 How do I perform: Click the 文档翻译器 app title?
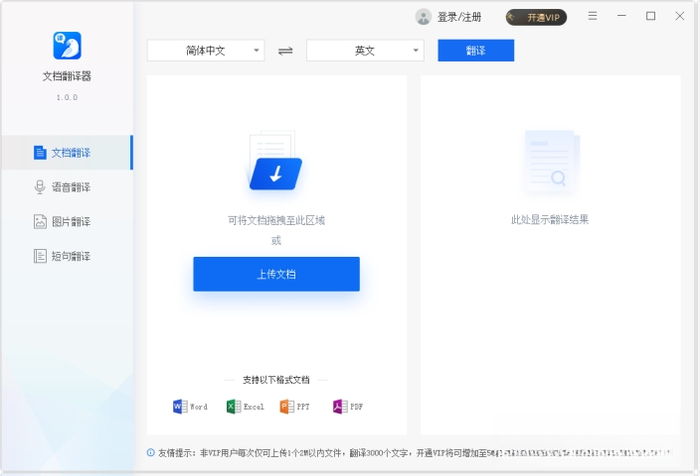[x=67, y=76]
